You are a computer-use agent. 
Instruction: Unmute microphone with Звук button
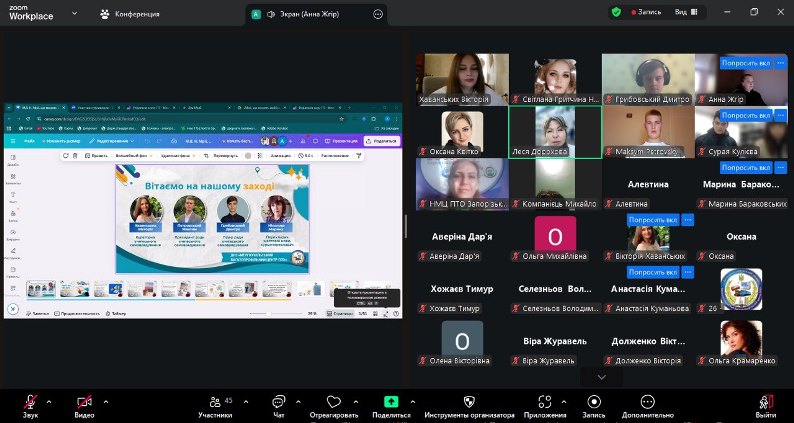(30, 407)
